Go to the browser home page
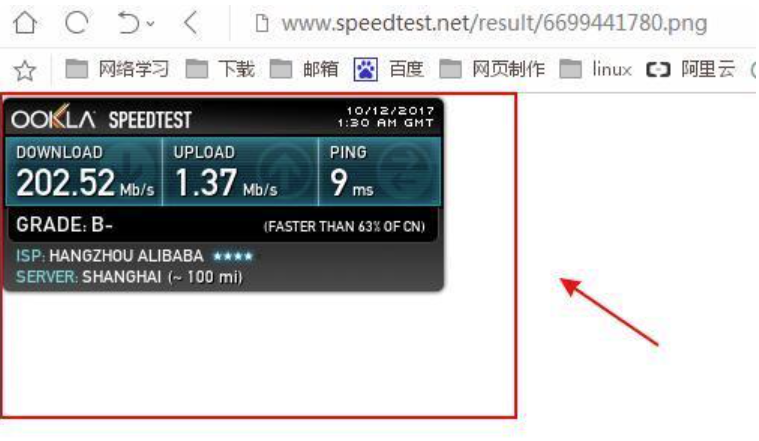 [x=25, y=22]
